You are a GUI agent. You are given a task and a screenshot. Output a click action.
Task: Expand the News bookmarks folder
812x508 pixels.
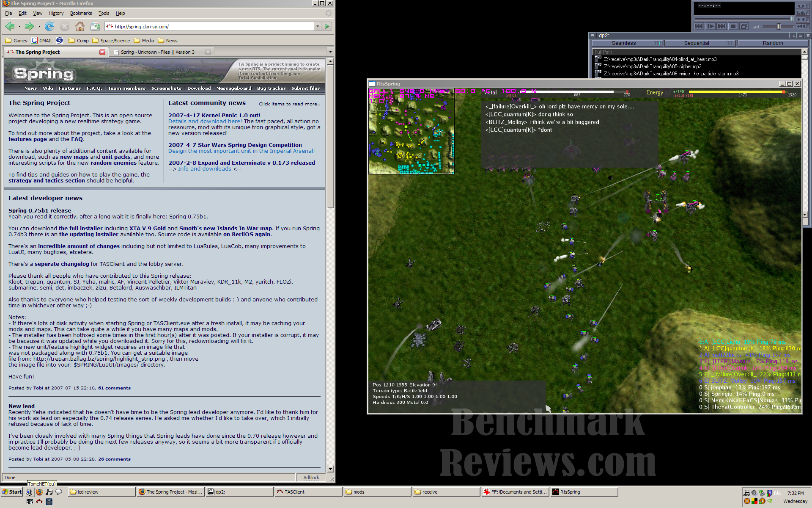click(167, 41)
